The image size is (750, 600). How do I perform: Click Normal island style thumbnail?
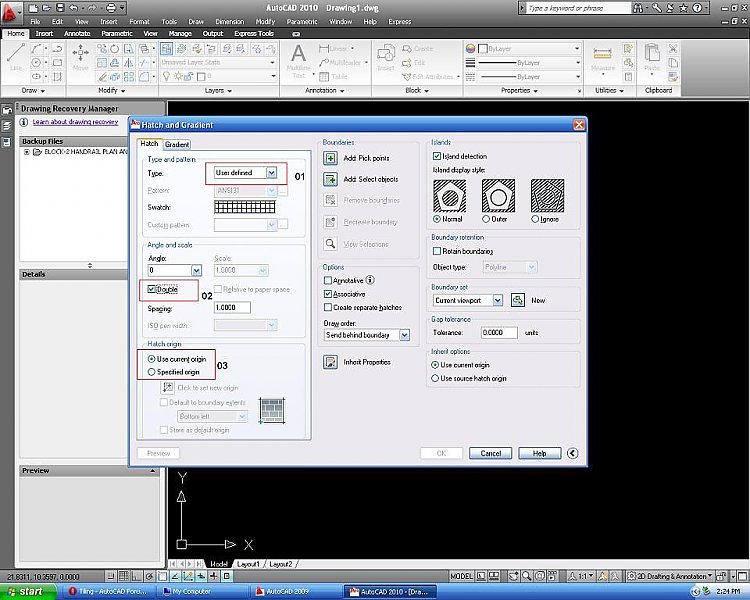tap(450, 196)
